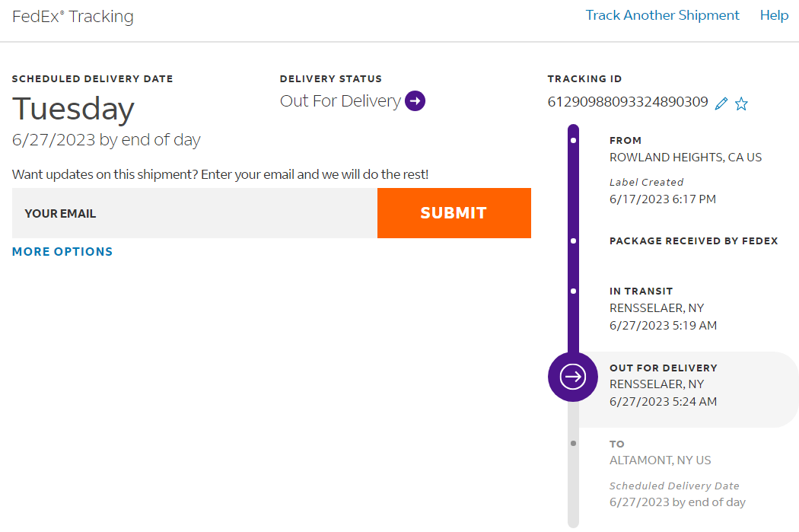Screen dimensions: 799x532
Task: Open the Help link
Action: (x=774, y=15)
